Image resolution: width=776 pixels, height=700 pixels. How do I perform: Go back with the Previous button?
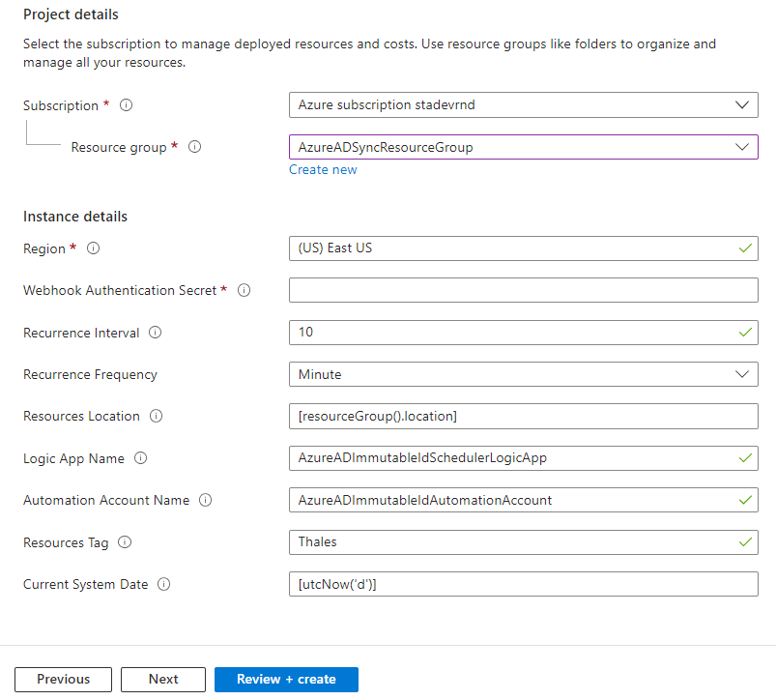[64, 679]
